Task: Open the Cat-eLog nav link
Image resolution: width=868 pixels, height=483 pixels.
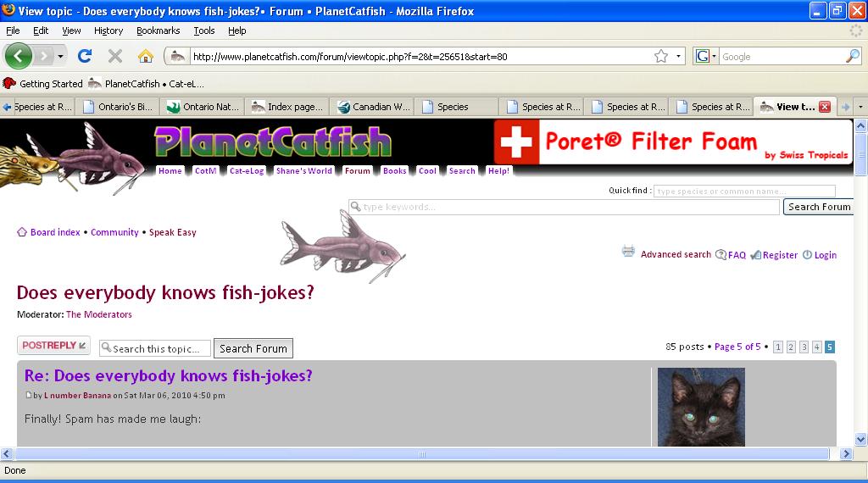Action: click(x=247, y=171)
